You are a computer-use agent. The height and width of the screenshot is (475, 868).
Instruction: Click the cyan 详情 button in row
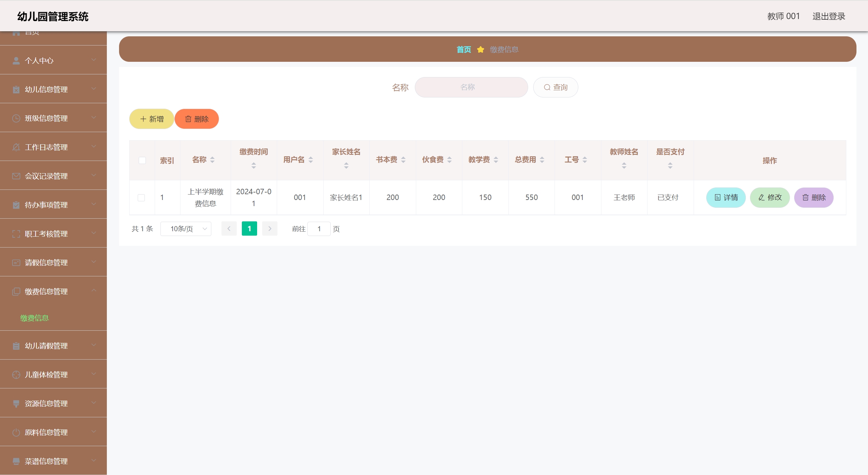(726, 198)
